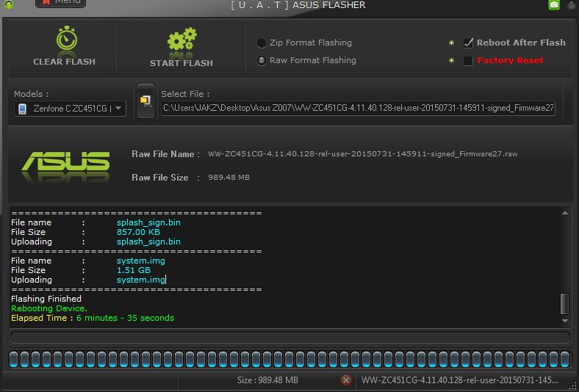Click the window resize grip in corner
This screenshot has height=392, width=579.
(572, 385)
